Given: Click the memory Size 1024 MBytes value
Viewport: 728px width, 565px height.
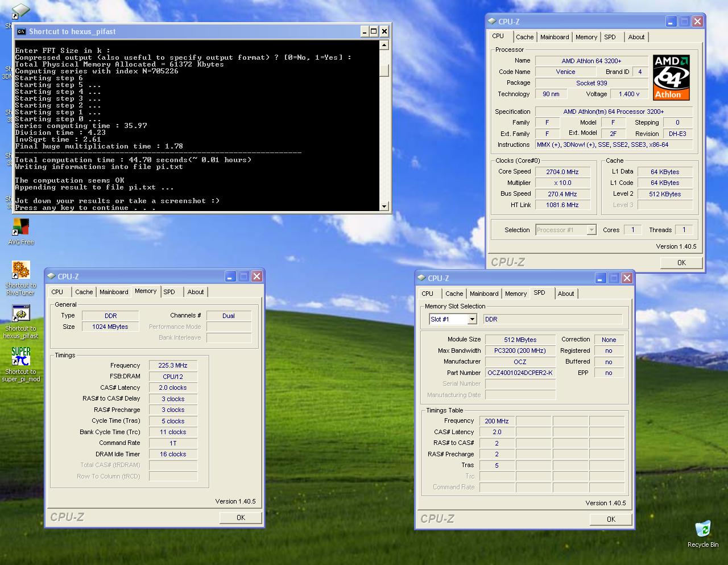Looking at the screenshot, I should (x=110, y=327).
